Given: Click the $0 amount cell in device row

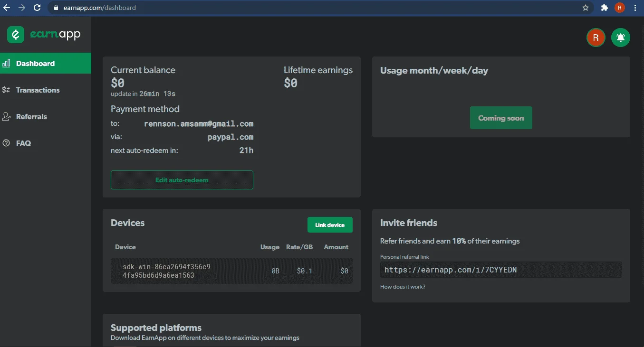Looking at the screenshot, I should point(344,271).
